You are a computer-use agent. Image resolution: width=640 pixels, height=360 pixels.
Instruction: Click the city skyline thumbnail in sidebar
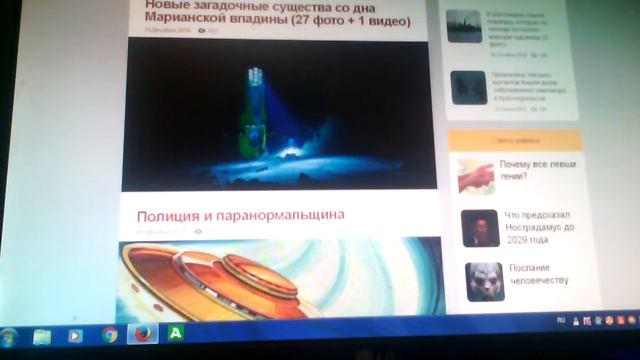464,27
